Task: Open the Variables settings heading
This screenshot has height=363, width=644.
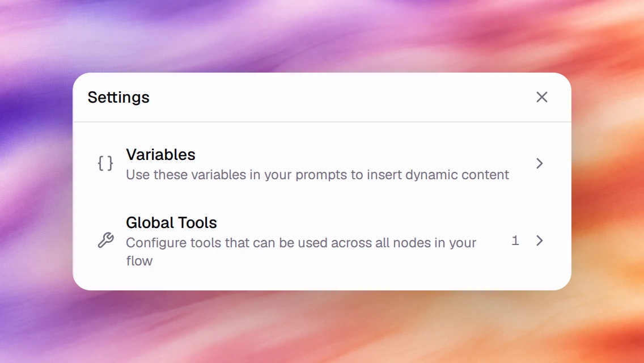Action: [160, 155]
